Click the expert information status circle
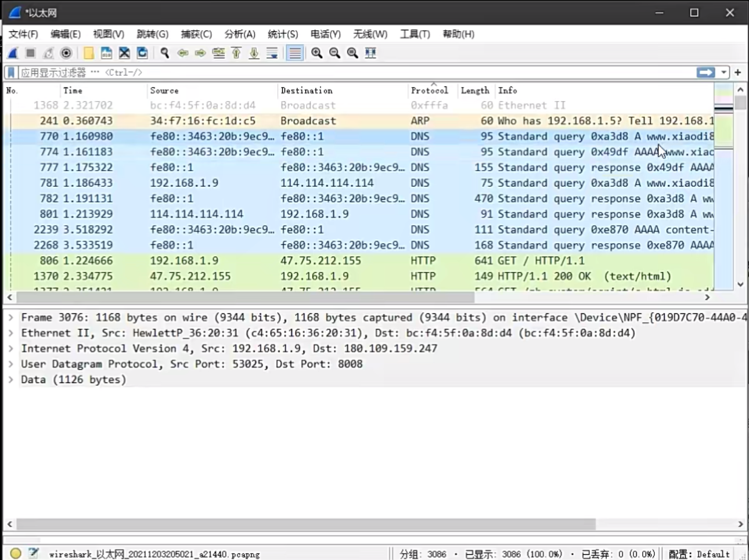 click(16, 554)
